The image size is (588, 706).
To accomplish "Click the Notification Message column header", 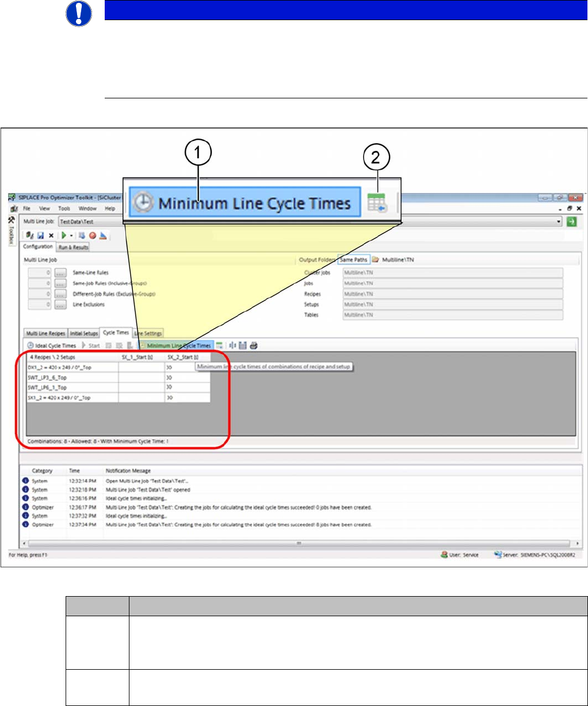I will 128,471.
